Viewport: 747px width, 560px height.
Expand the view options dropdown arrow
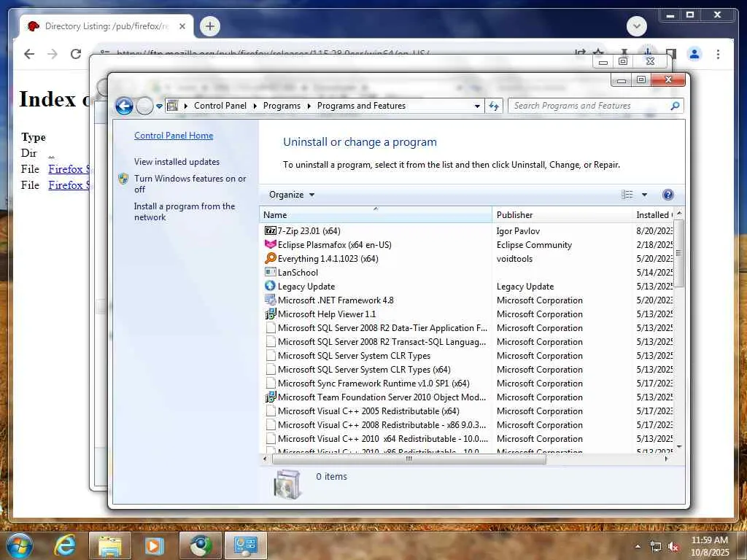coord(644,194)
